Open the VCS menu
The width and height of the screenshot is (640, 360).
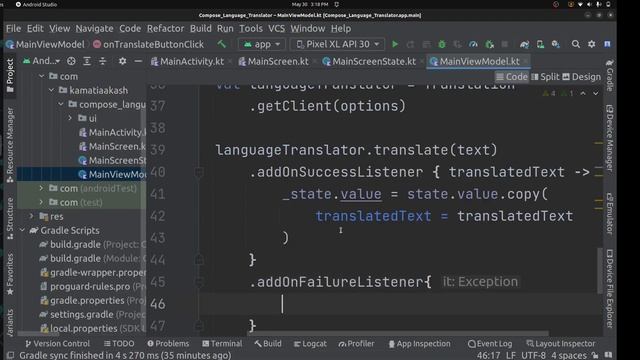click(276, 29)
